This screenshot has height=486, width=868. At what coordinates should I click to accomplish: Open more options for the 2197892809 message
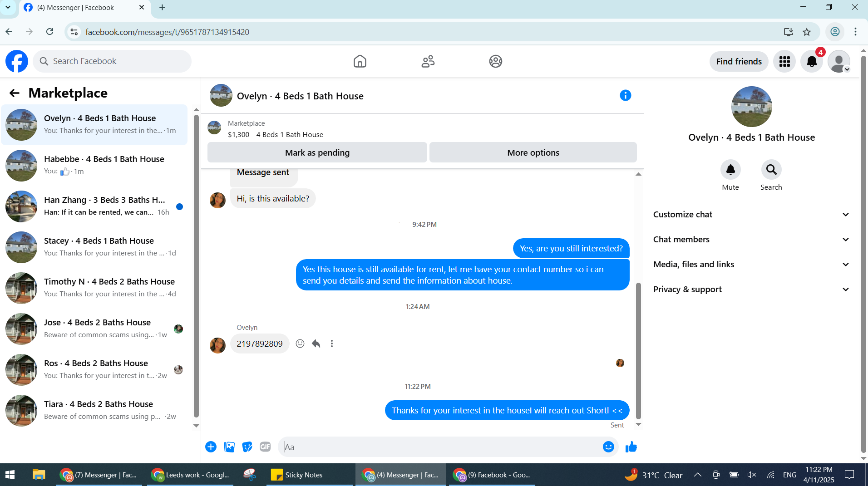pyautogui.click(x=332, y=344)
